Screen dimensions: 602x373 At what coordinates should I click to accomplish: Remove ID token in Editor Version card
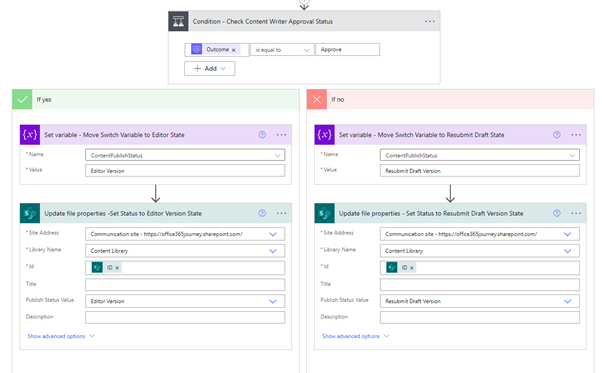117,268
